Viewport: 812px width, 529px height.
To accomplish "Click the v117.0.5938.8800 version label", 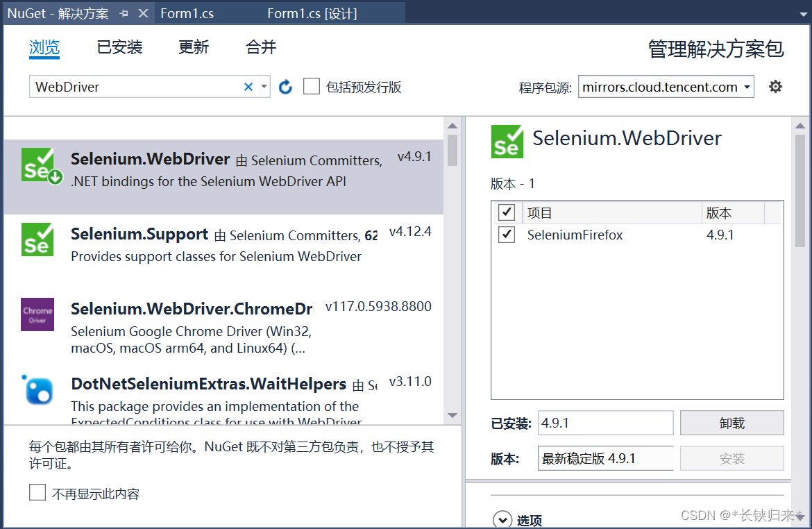I will pyautogui.click(x=378, y=306).
